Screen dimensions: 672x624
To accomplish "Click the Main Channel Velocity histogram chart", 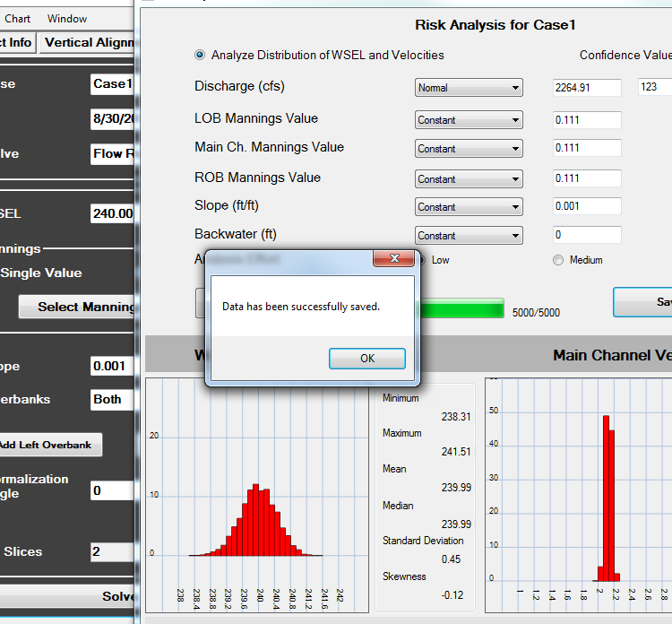I will coord(579,495).
